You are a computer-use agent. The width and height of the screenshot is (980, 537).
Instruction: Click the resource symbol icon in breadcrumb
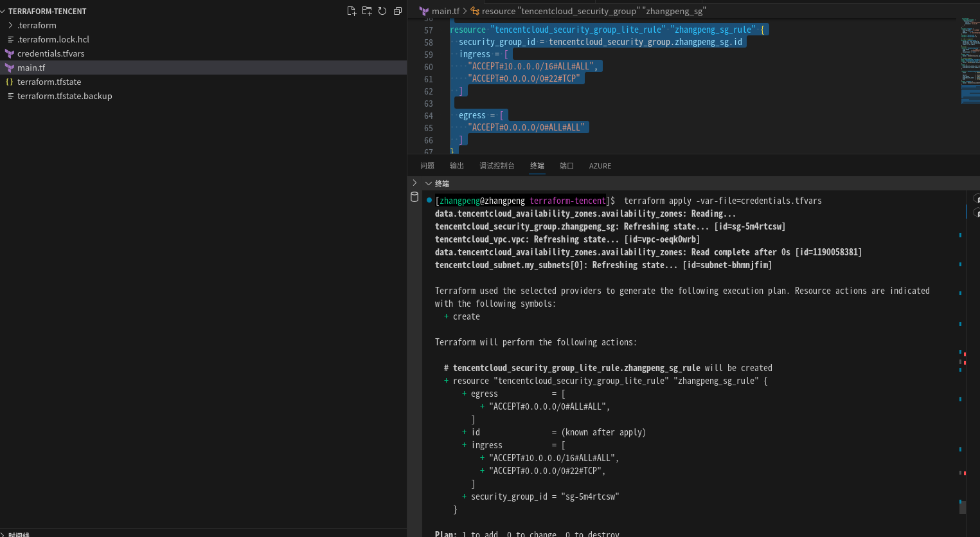[475, 11]
